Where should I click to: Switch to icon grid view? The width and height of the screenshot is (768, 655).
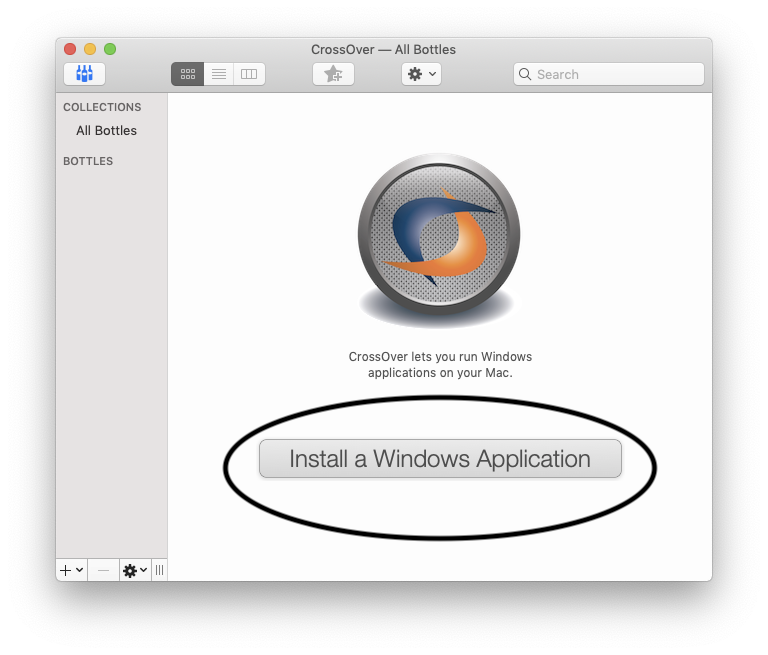click(x=188, y=74)
